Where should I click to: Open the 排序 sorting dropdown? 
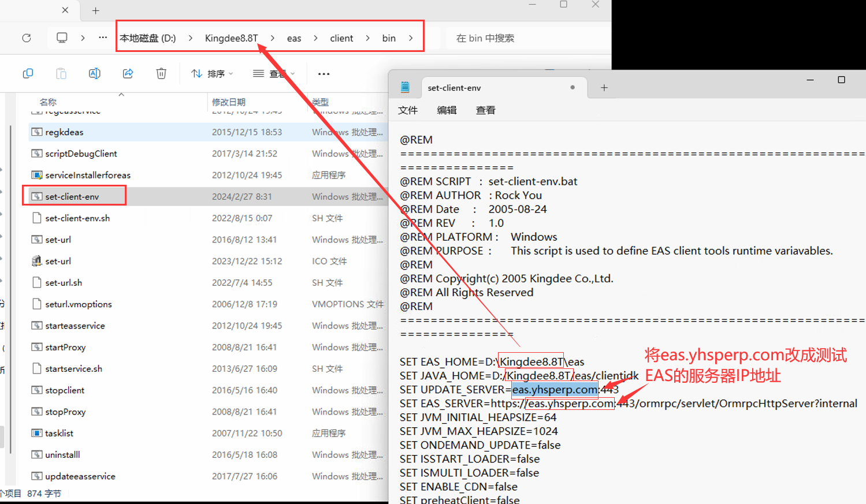[211, 73]
